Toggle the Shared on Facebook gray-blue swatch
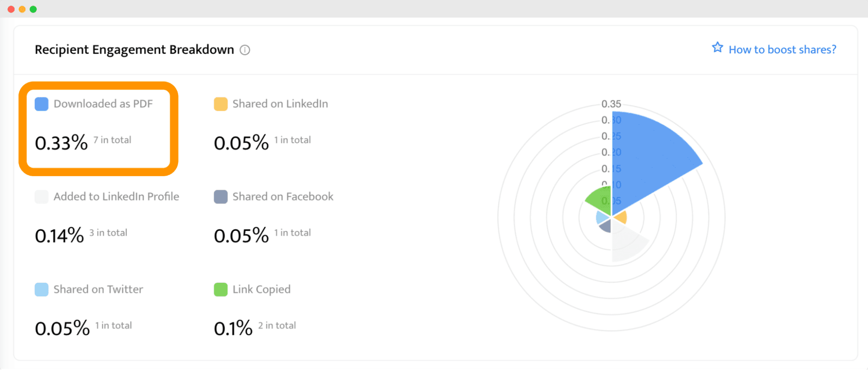Viewport: 868px width, 370px height. 221,197
